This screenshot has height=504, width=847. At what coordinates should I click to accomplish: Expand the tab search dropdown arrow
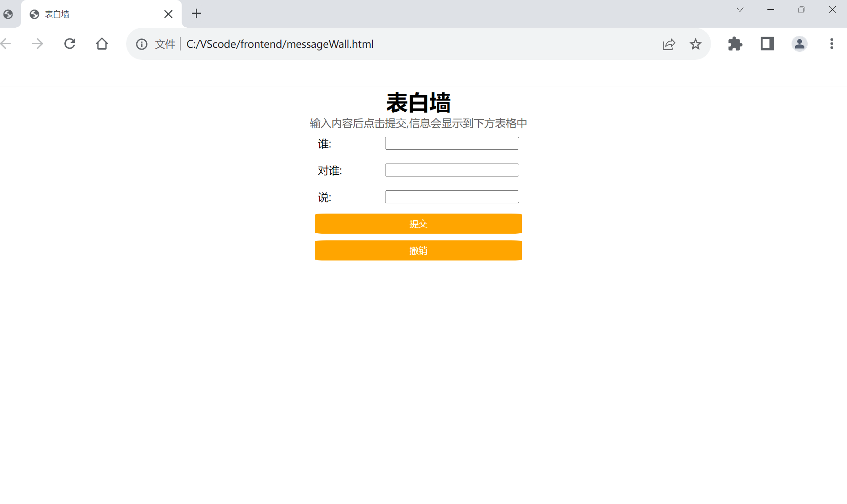pos(740,10)
